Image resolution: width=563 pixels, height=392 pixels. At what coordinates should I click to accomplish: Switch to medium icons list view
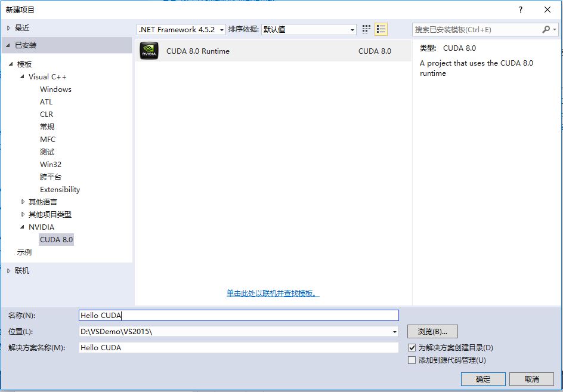(x=381, y=29)
